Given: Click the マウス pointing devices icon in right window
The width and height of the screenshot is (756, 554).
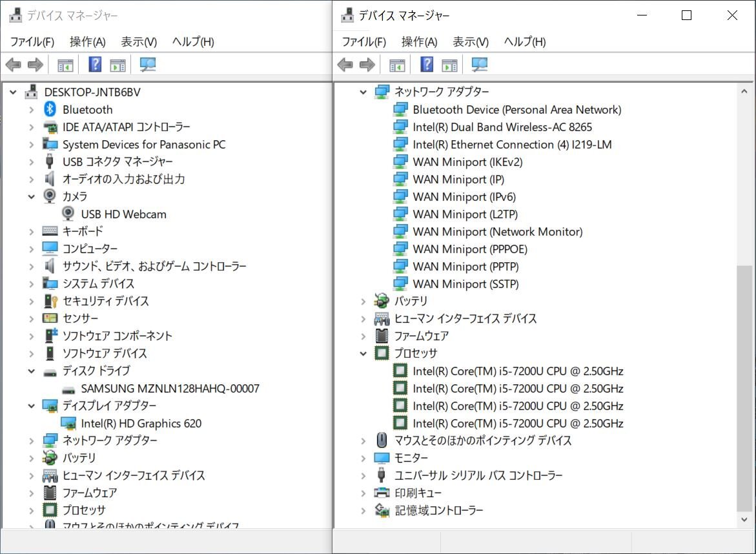Looking at the screenshot, I should [382, 440].
